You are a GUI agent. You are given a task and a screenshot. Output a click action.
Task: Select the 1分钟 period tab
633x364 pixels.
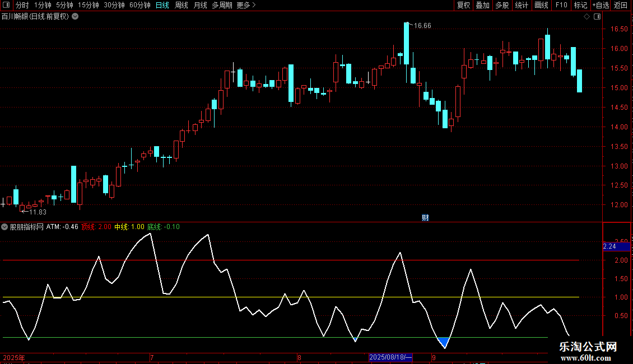[43, 5]
